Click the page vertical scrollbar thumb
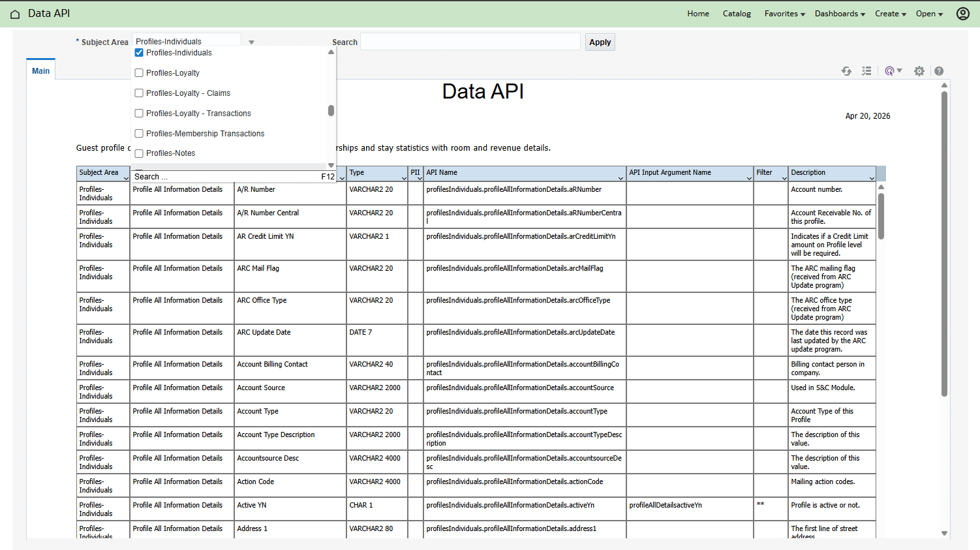The width and height of the screenshot is (980, 550). [x=944, y=243]
